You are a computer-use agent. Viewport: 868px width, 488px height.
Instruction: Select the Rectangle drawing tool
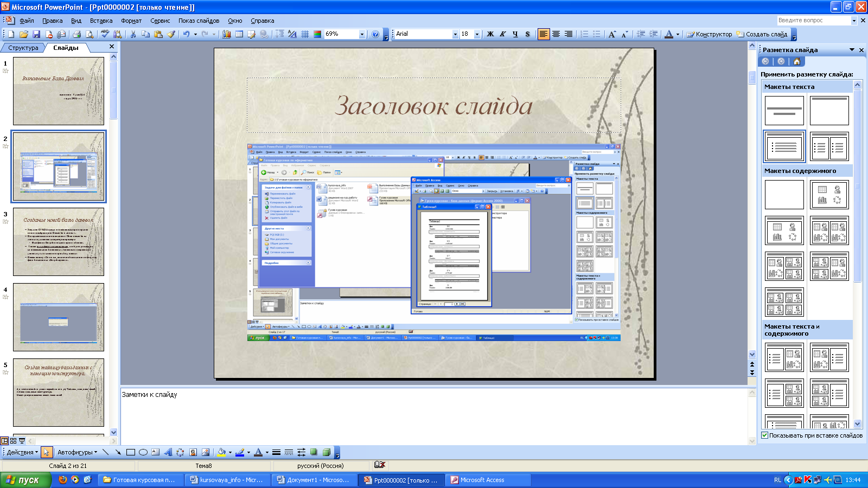coord(130,452)
